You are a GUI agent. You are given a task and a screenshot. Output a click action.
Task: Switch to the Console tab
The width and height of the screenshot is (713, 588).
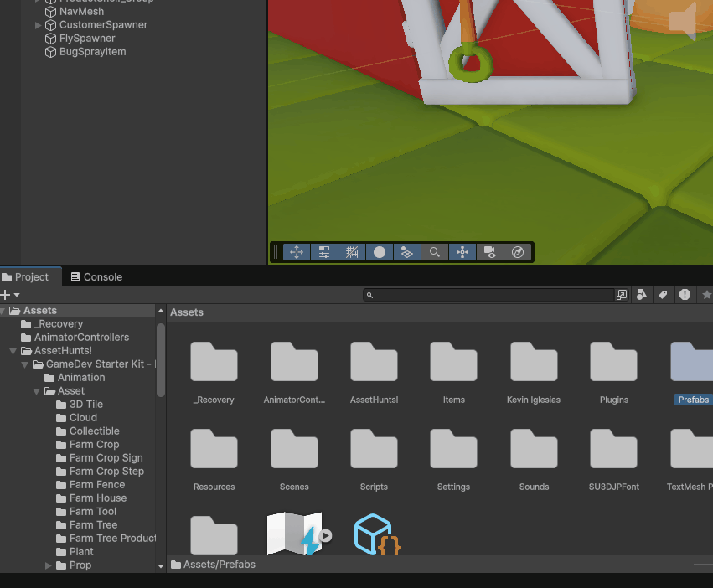[x=96, y=277]
